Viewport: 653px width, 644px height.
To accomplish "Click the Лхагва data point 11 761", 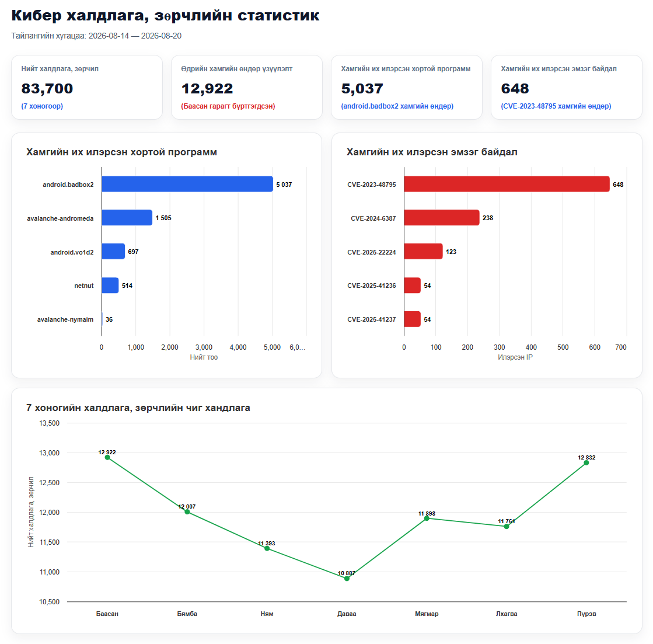I will coord(507,527).
